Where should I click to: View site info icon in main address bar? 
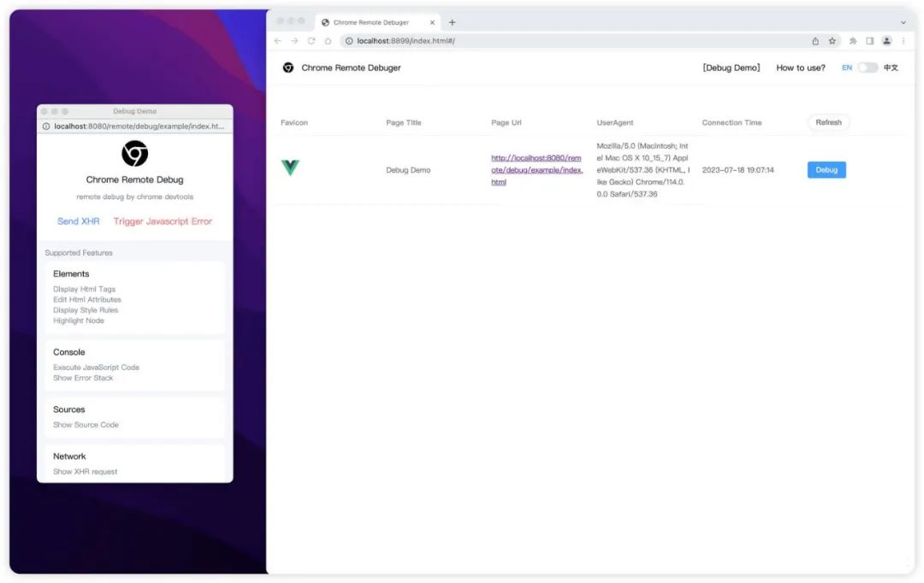click(349, 41)
